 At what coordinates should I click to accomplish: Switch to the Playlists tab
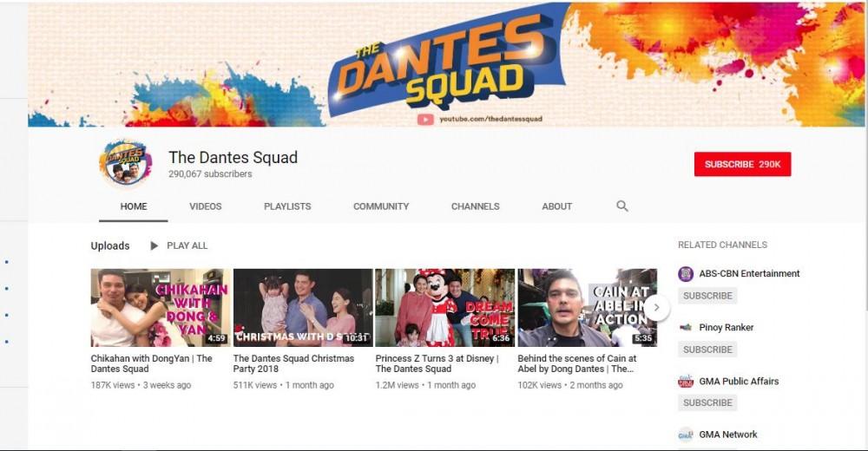287,206
